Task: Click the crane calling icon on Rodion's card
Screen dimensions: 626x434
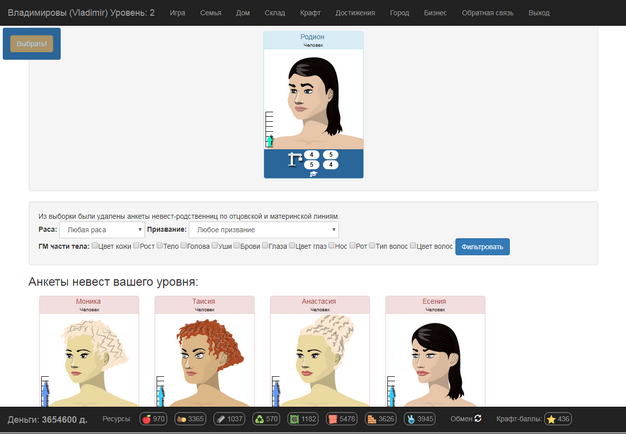Action: [295, 159]
